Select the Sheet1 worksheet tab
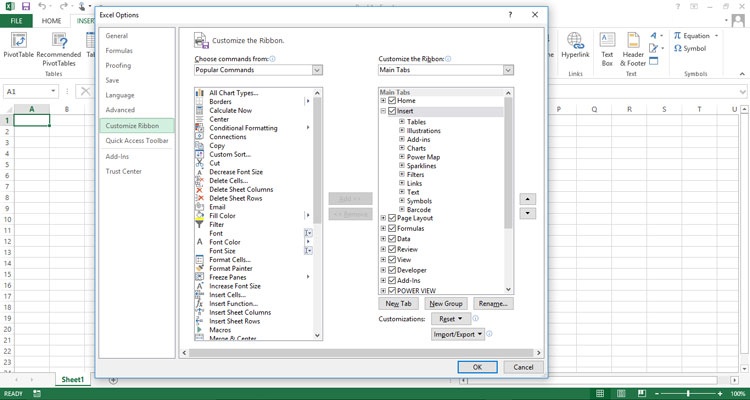The width and height of the screenshot is (750, 400). point(73,380)
